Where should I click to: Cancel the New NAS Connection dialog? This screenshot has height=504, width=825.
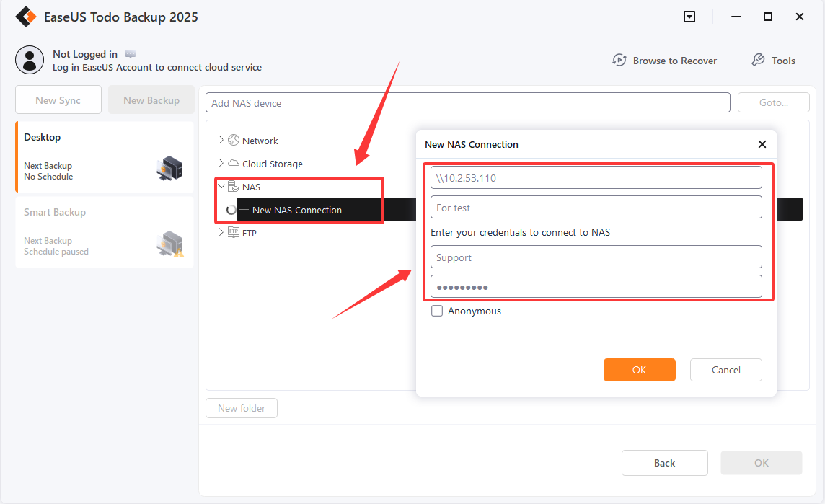coord(725,370)
